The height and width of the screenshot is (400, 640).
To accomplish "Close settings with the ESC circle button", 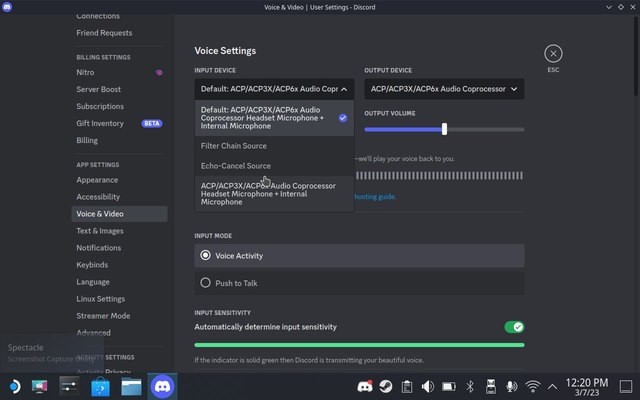I will tap(553, 53).
